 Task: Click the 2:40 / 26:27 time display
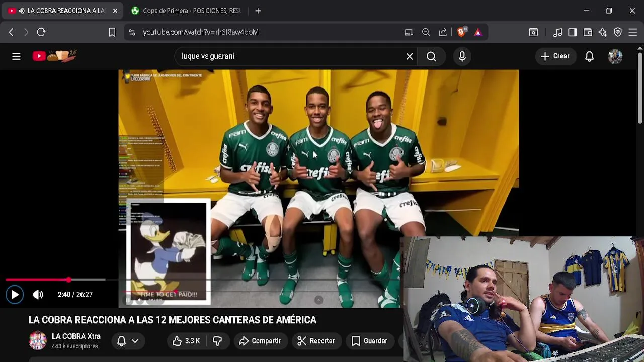(75, 295)
